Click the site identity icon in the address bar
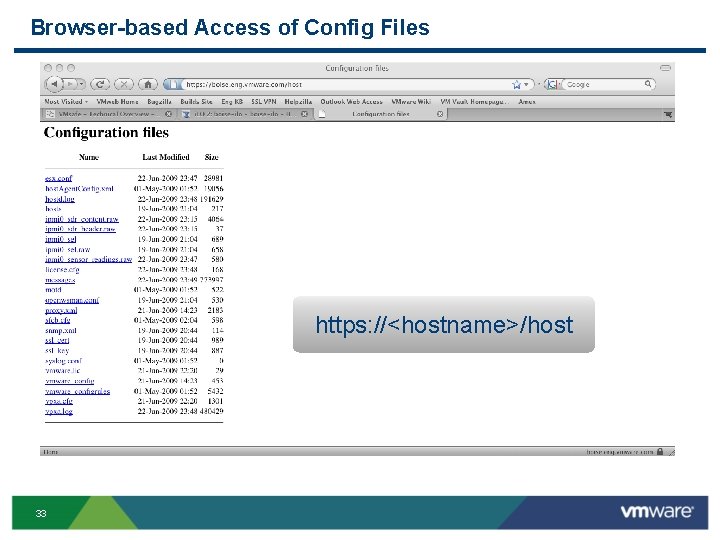This screenshot has height=540, width=720. [x=173, y=84]
